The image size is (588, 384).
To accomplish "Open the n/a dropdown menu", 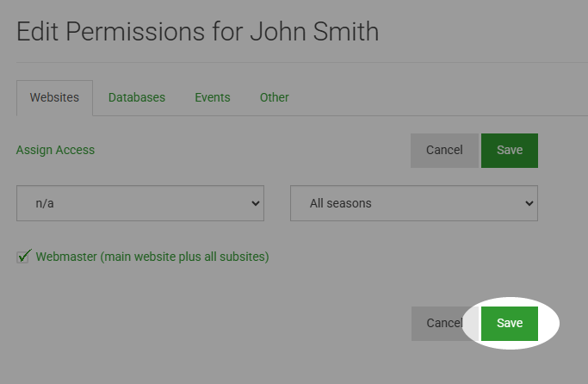I will (x=140, y=203).
